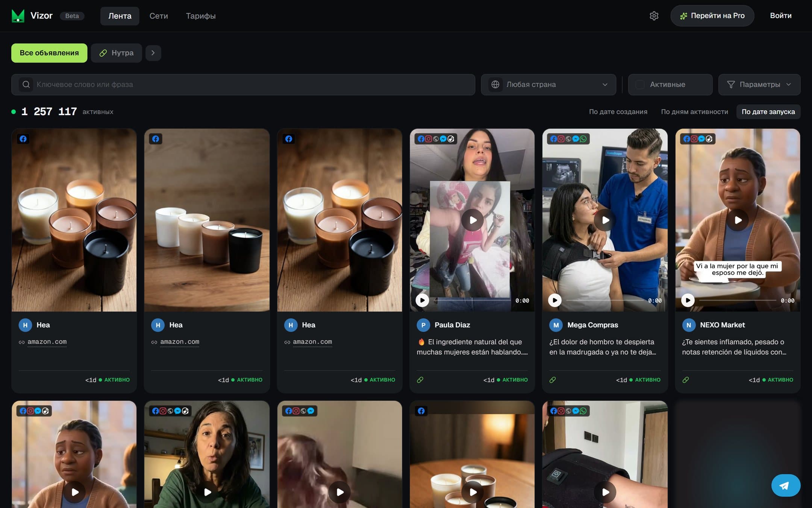Click Messenger icon on NEXO Market card

click(x=701, y=139)
